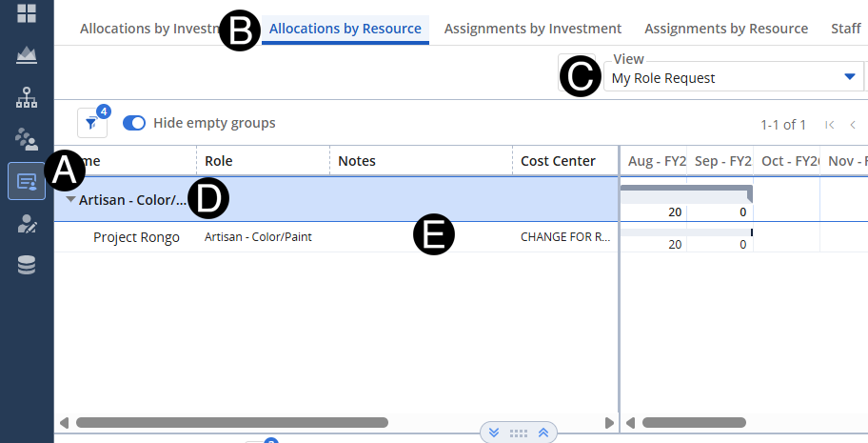Click the database stack icon in sidebar
868x443 pixels.
[x=27, y=265]
